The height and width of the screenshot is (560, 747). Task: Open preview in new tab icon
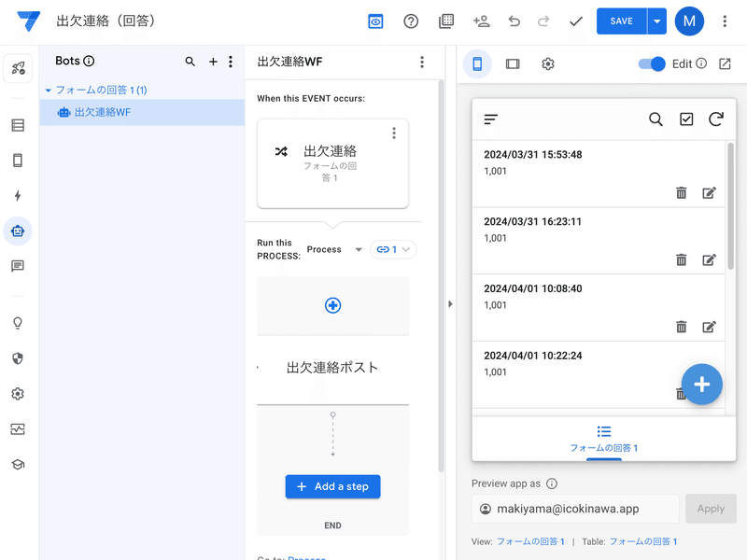tap(725, 63)
